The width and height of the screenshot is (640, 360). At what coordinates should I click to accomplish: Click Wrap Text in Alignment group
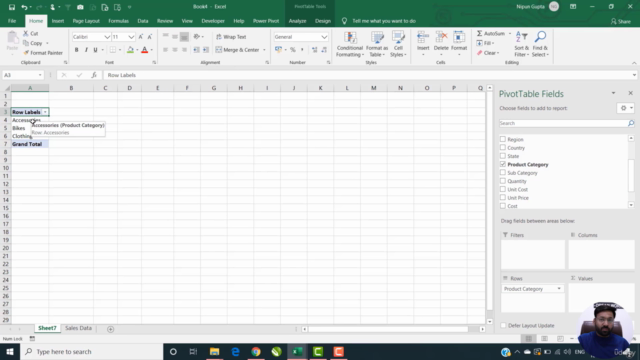coord(231,37)
